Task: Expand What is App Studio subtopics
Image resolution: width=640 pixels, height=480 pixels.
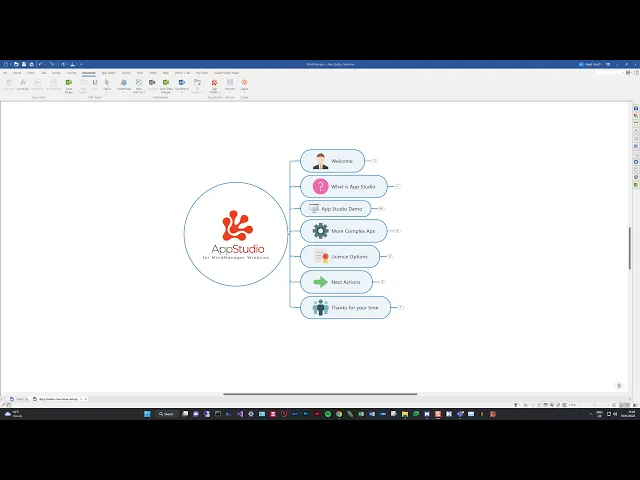Action: pyautogui.click(x=397, y=187)
